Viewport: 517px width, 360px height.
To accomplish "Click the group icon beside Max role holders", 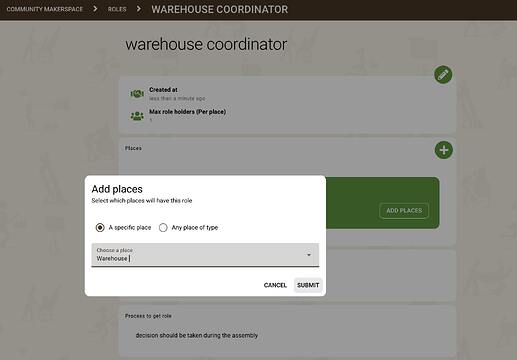I will pyautogui.click(x=137, y=116).
